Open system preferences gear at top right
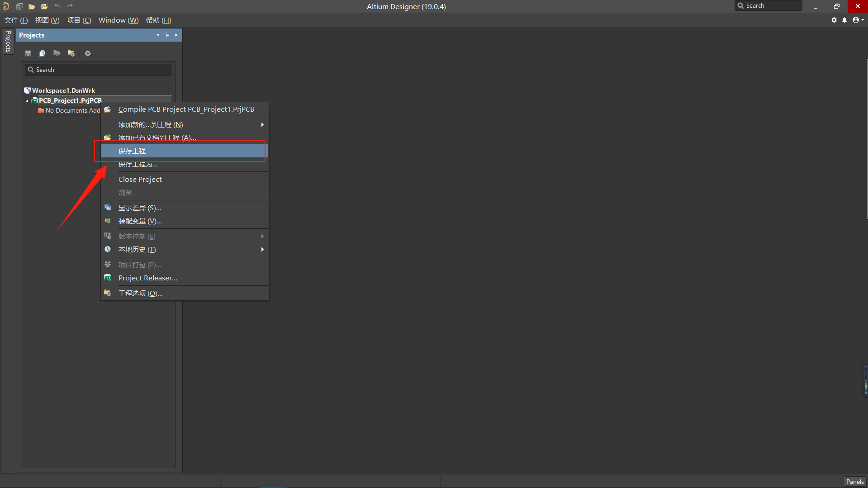 click(x=834, y=20)
